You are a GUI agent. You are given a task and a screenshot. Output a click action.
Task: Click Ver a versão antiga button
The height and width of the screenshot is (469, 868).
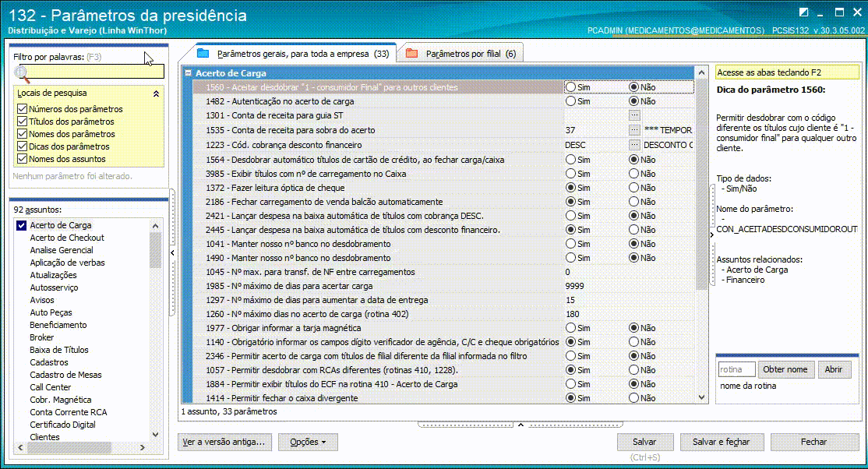coord(224,442)
